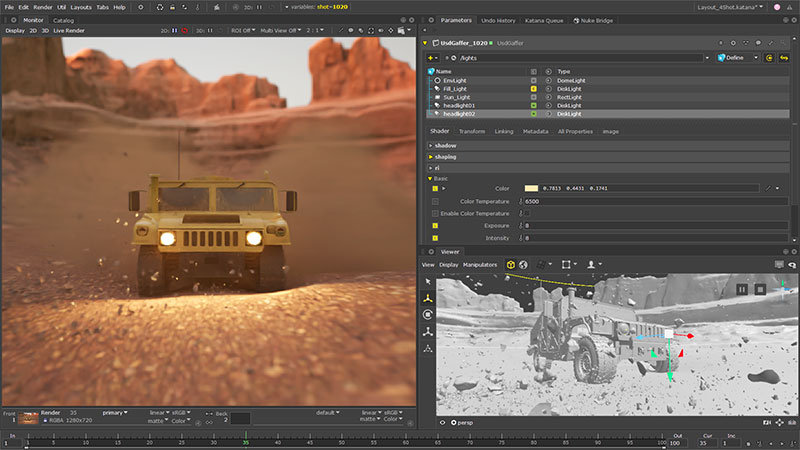Click the pause button in Viewer
800x450 pixels.
click(x=743, y=289)
